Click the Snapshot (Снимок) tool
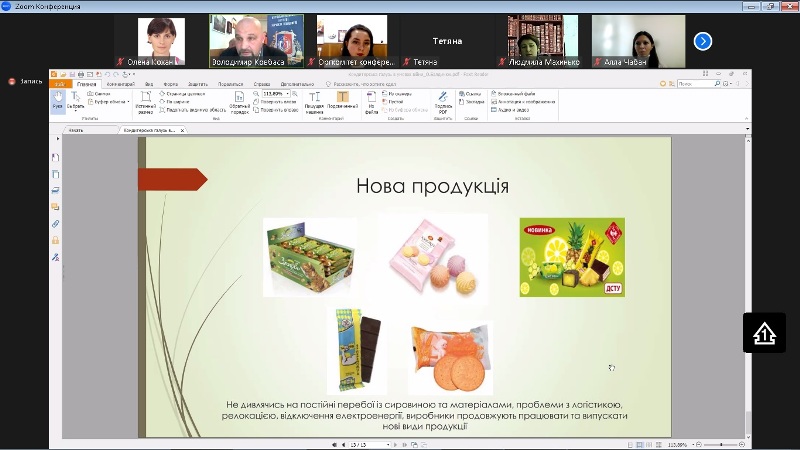The image size is (800, 450). [x=99, y=94]
